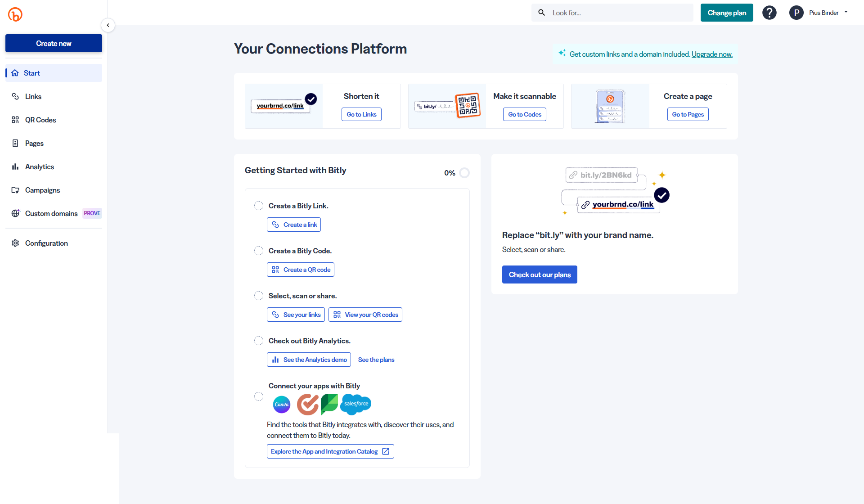Open the Configuration gear icon
Viewport: 864px width, 504px height.
[x=15, y=243]
